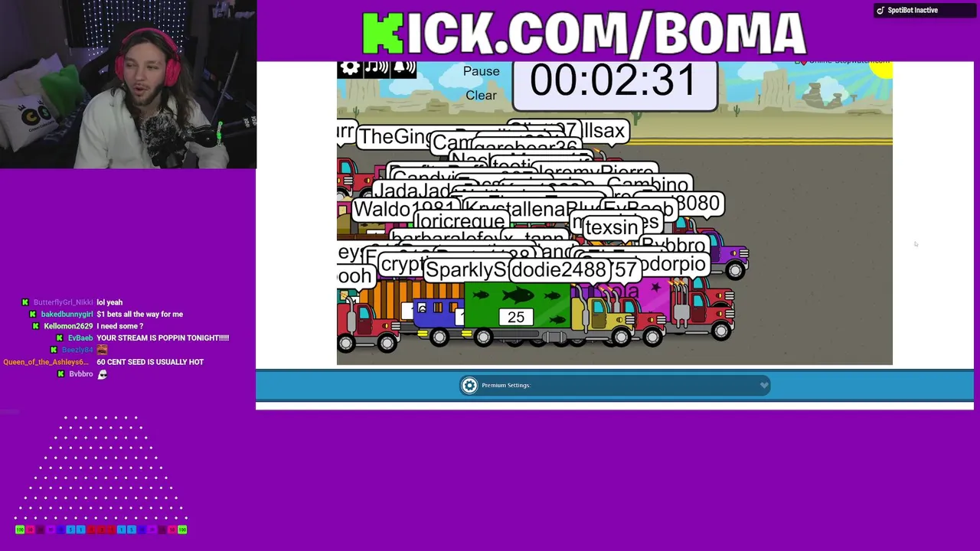The height and width of the screenshot is (551, 980).
Task: Click Kick badge beside Beezly84
Action: click(x=54, y=350)
